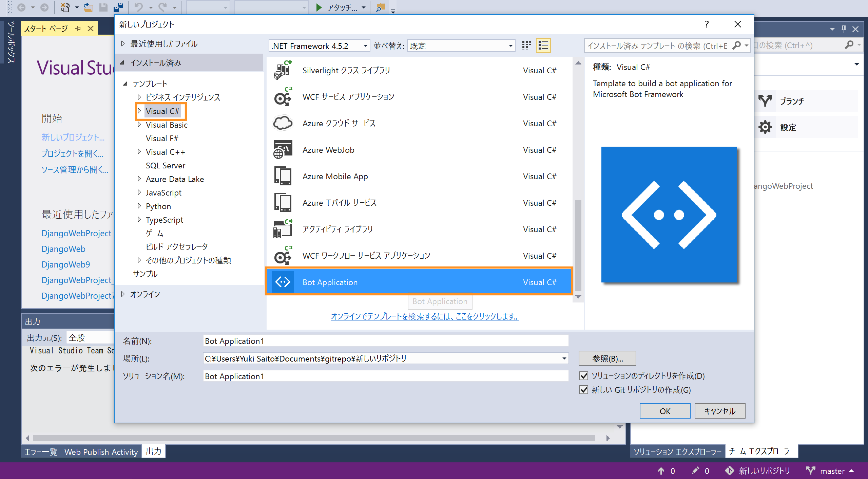Click the New Project toolbar icon
Viewport: 868px width, 479px height.
[65, 7]
